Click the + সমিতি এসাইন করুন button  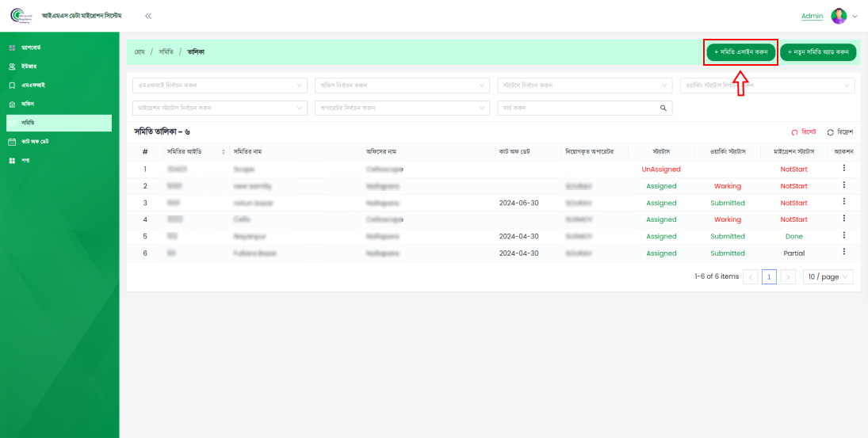741,52
